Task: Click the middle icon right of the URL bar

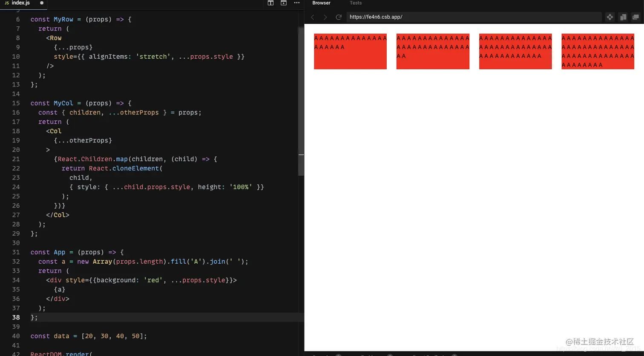Action: pos(623,17)
